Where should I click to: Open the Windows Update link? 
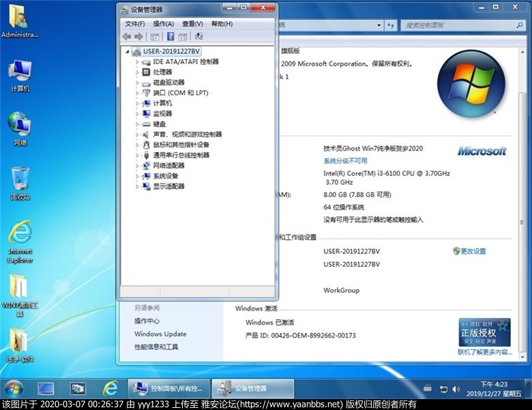[x=160, y=334]
